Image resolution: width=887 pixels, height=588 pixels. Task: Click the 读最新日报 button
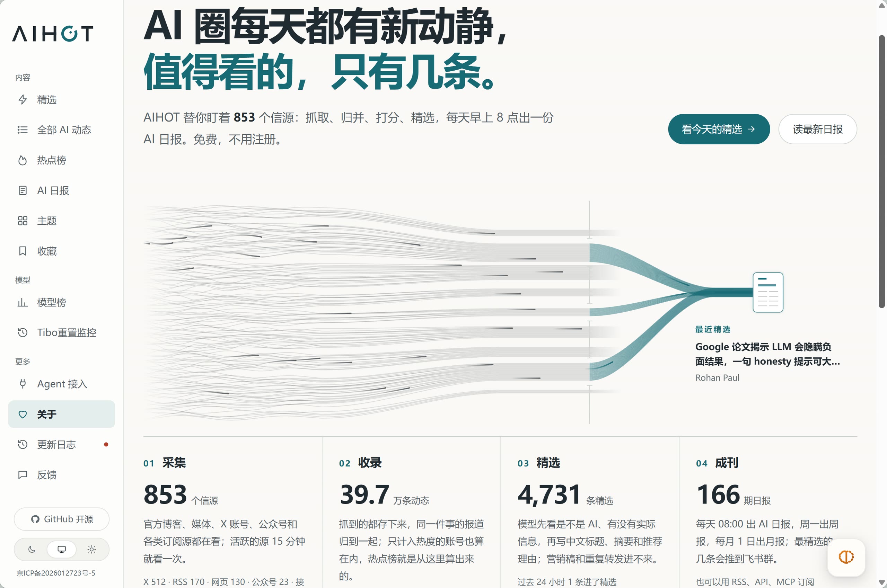coord(818,129)
